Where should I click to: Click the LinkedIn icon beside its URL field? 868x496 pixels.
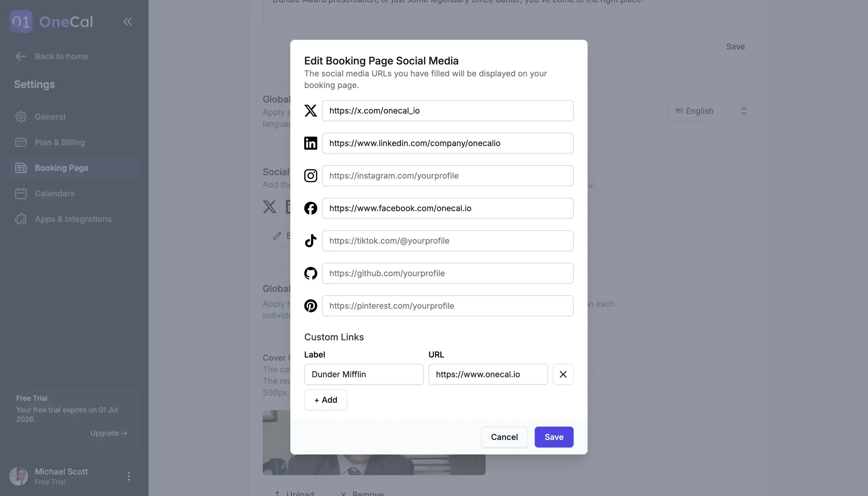click(x=310, y=143)
